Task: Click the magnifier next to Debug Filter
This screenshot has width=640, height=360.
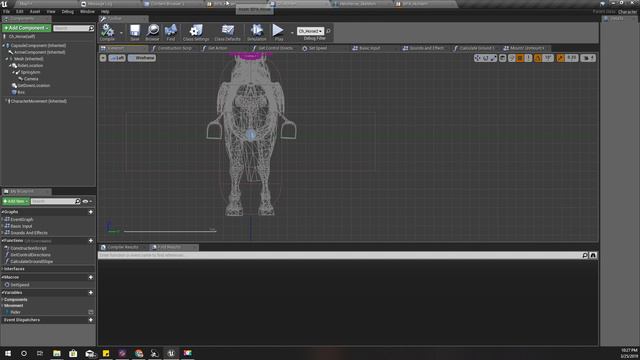Action: [x=328, y=31]
